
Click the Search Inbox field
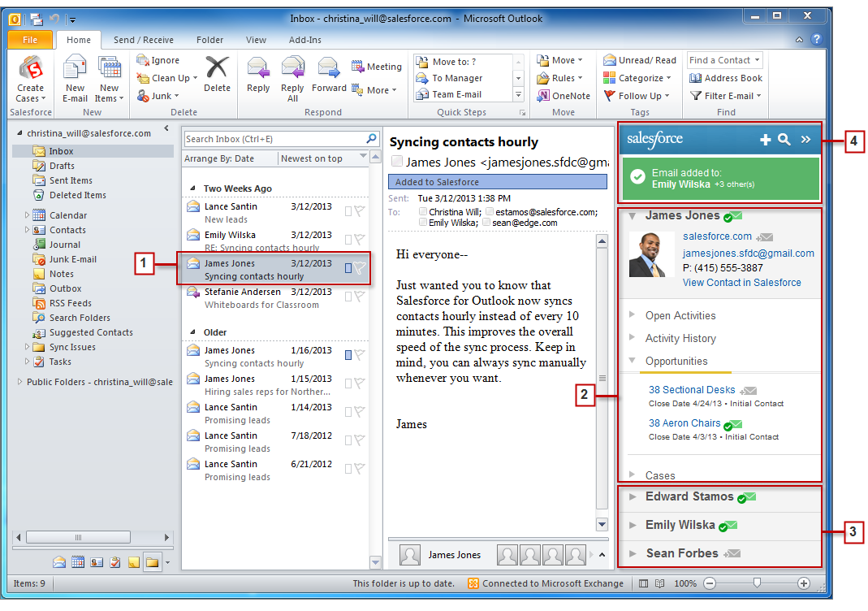tap(274, 139)
